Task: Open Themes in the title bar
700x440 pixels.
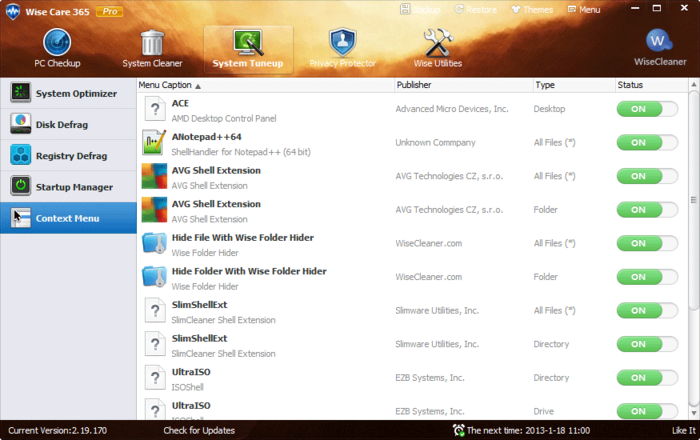Action: pos(532,9)
